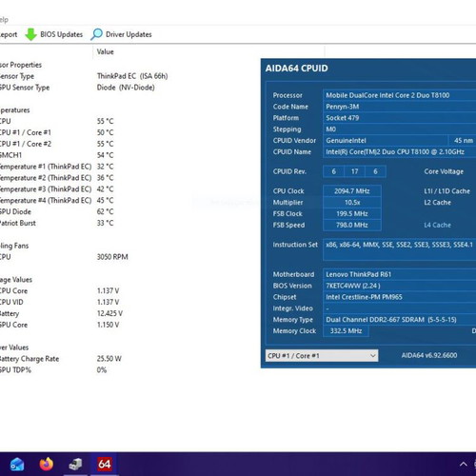This screenshot has height=476, width=476.
Task: Click the AIDA64 taskbar icon
Action: (105, 465)
